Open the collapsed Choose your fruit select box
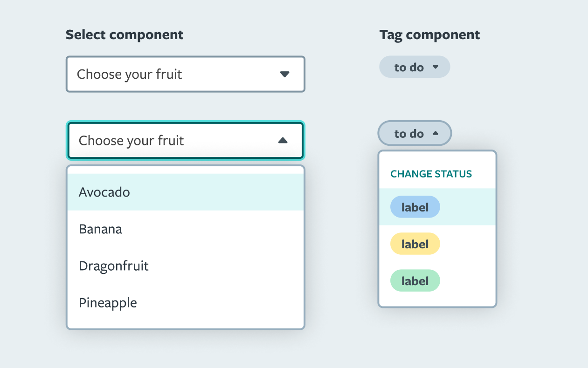This screenshot has width=588, height=368. [x=185, y=75]
